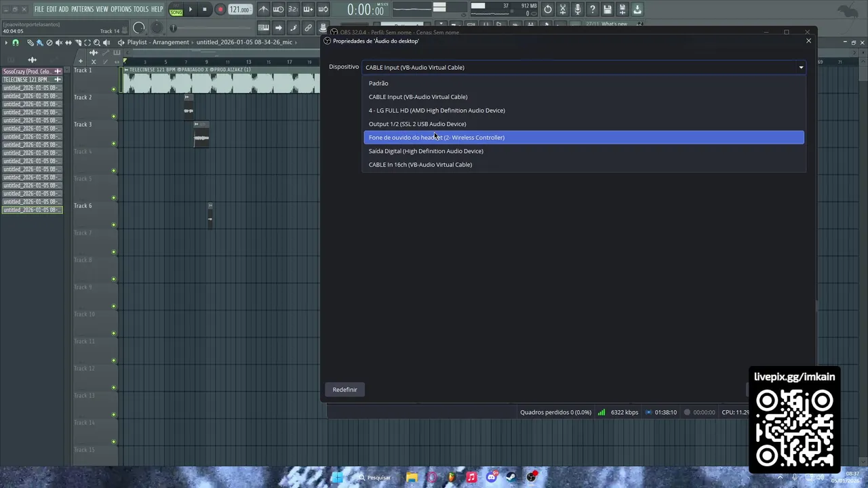868x488 pixels.
Task: Toggle mute dot on Track 2
Action: tap(114, 117)
